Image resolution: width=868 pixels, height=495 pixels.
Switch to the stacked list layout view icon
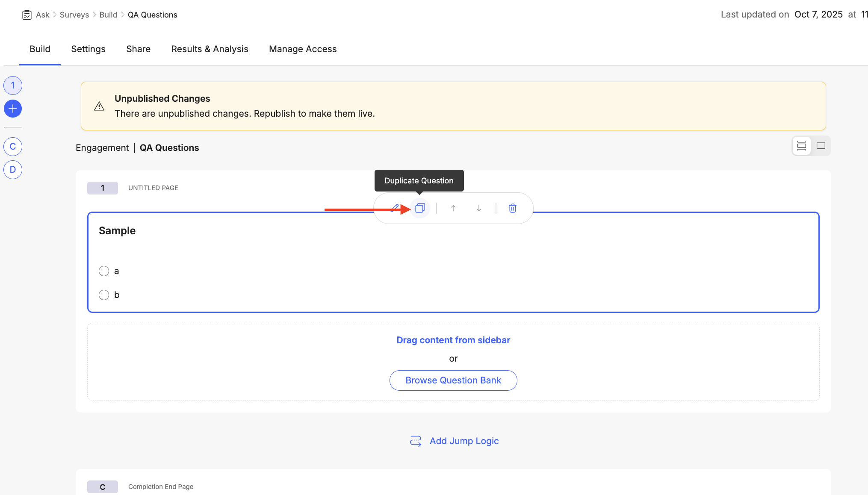coord(802,146)
